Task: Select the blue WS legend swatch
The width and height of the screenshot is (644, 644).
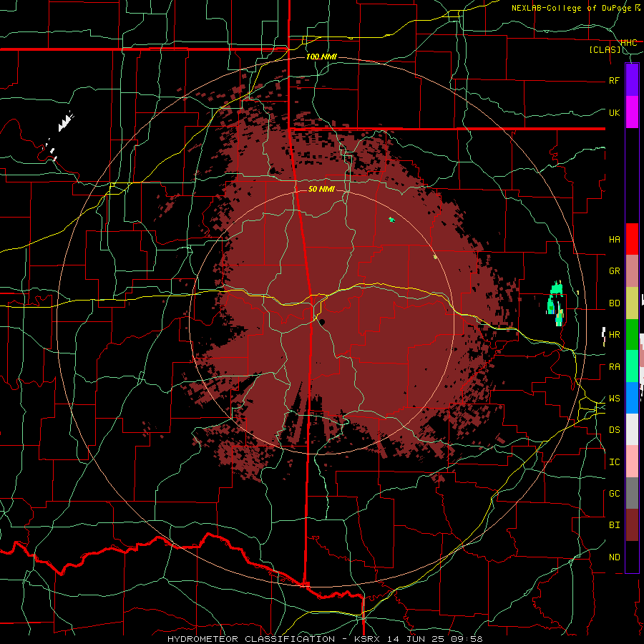Action: [632, 398]
